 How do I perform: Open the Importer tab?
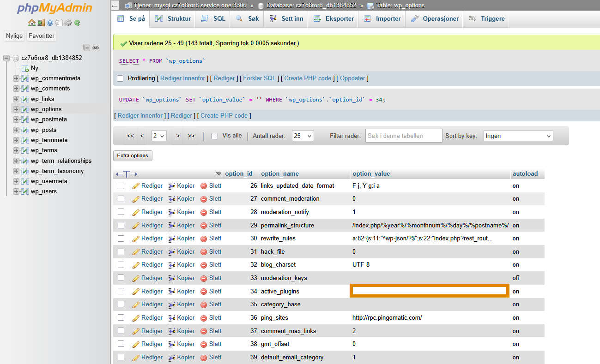point(382,19)
